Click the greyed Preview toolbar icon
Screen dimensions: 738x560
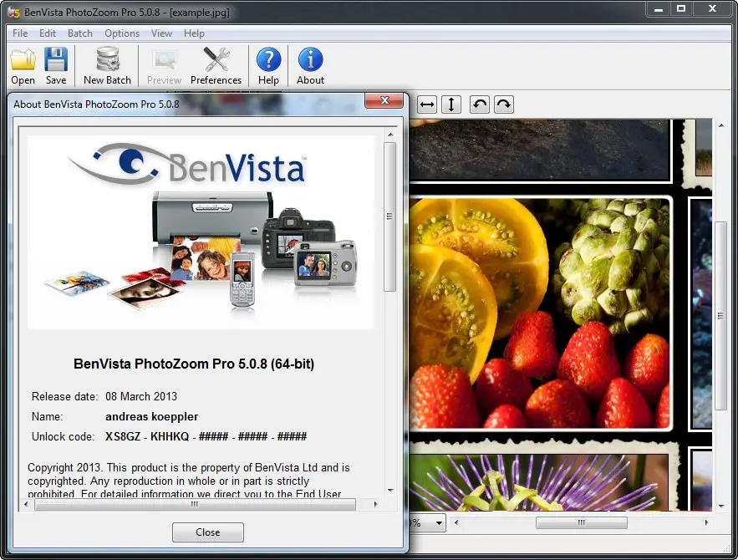164,66
